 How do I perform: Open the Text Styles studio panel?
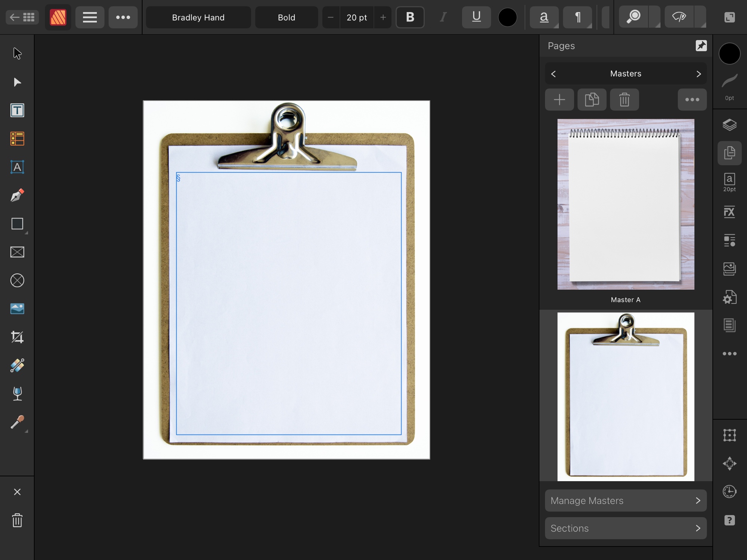click(x=729, y=240)
